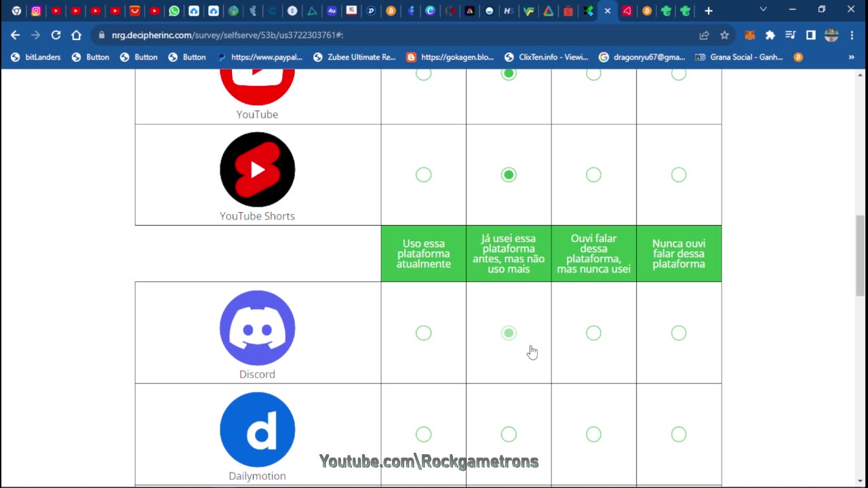Click the YouTube Shorts logo image
The height and width of the screenshot is (488, 868).
[257, 169]
